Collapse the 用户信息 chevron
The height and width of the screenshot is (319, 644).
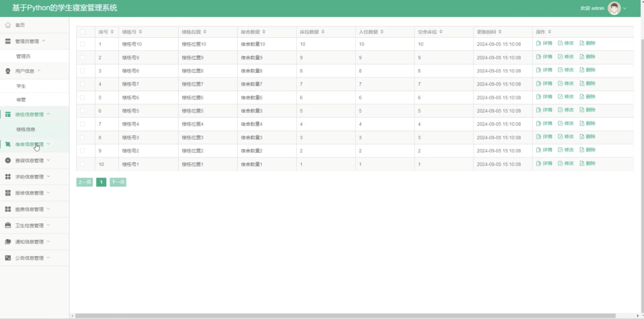(x=39, y=70)
